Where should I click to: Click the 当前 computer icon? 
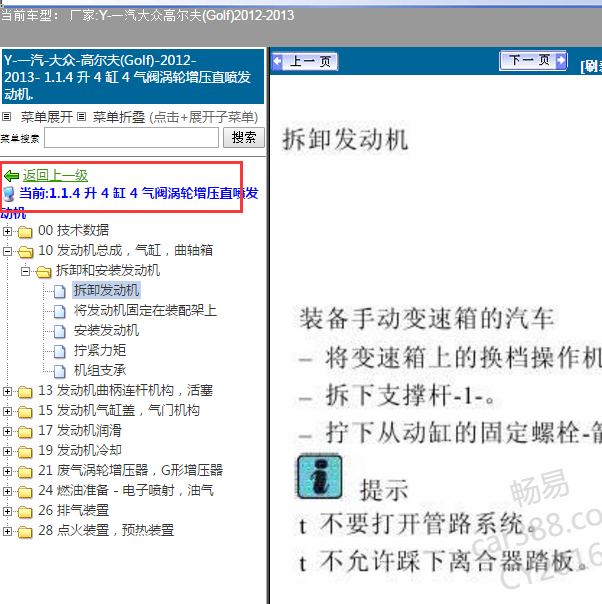click(9, 193)
